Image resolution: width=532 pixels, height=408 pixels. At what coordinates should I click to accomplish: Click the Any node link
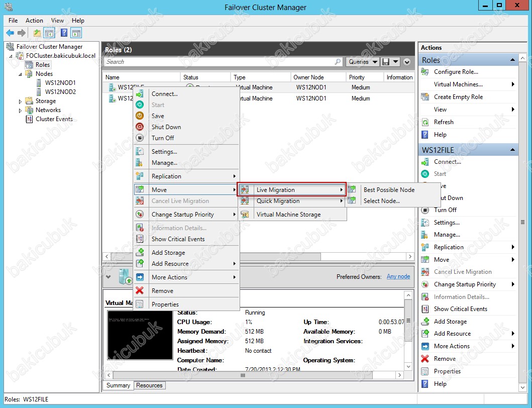tap(398, 276)
